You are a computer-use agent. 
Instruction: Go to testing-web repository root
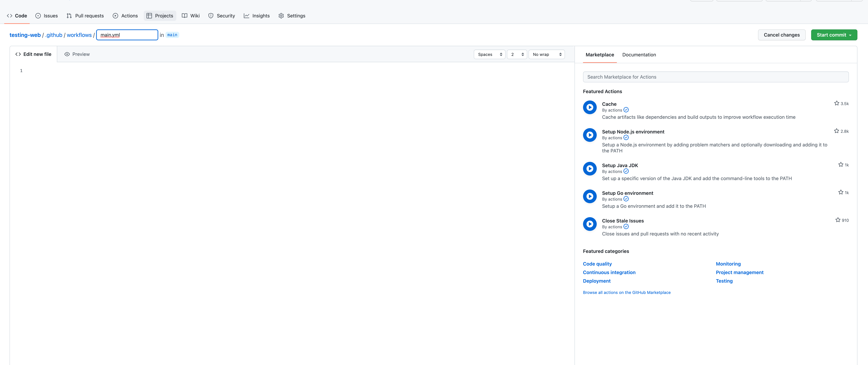pos(25,35)
